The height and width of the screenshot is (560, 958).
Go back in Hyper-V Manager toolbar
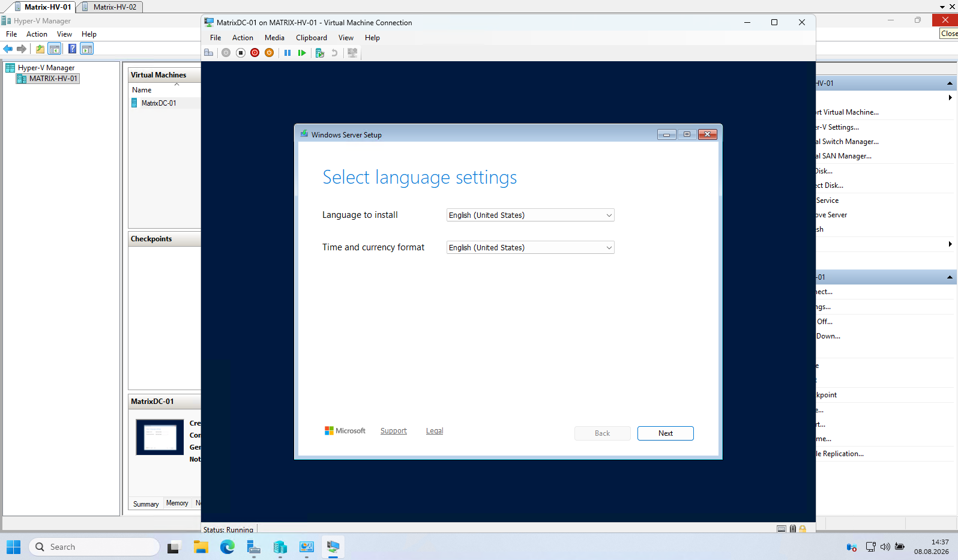(x=8, y=49)
